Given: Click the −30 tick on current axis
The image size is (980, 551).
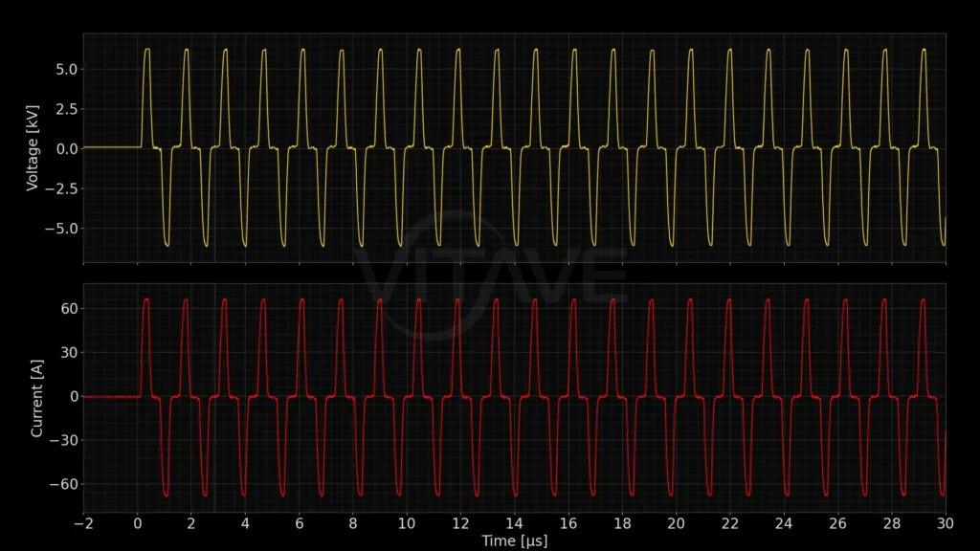Looking at the screenshot, I should click(x=64, y=440).
